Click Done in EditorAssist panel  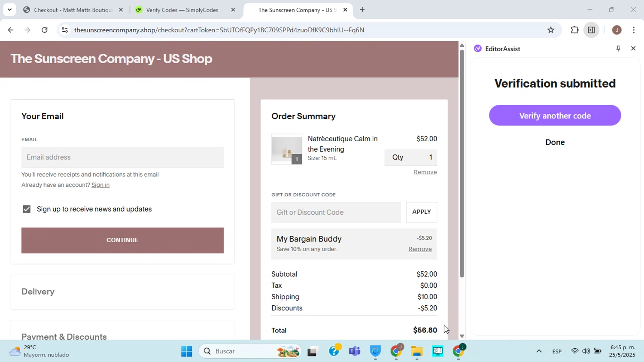tap(555, 142)
